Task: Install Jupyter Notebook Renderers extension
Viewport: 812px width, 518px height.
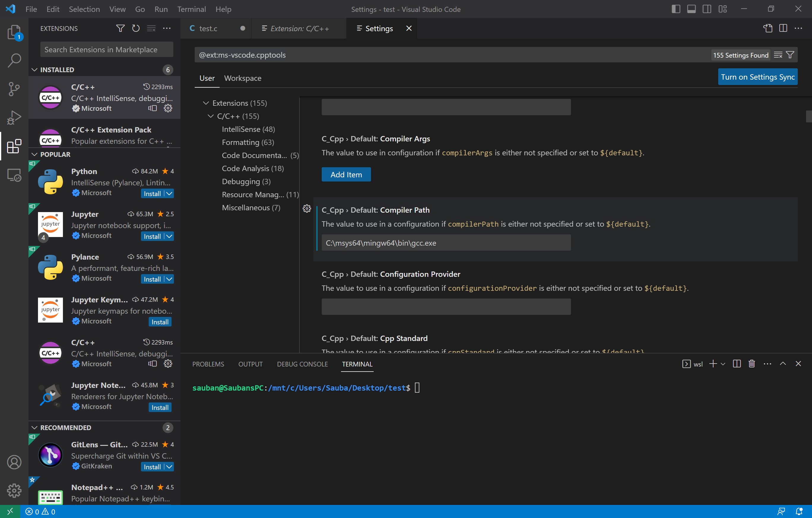Action: pos(160,407)
